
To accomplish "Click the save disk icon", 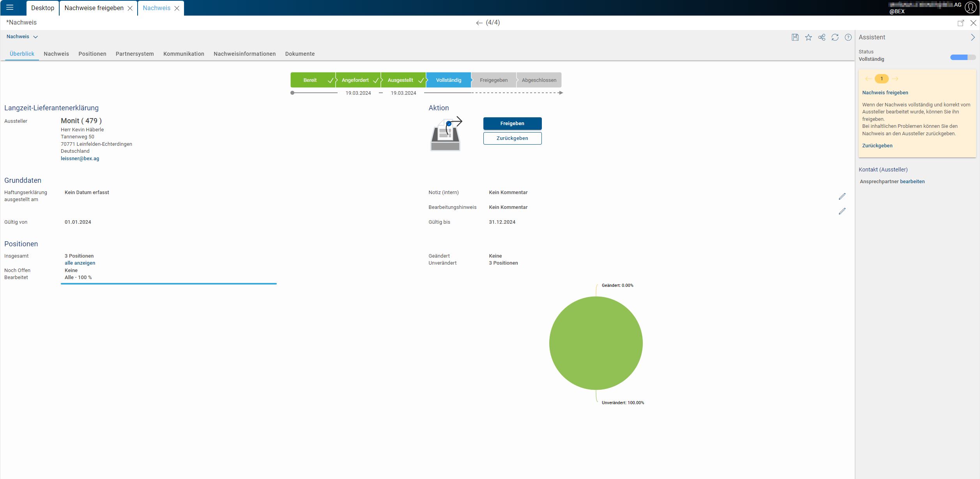I will [795, 37].
